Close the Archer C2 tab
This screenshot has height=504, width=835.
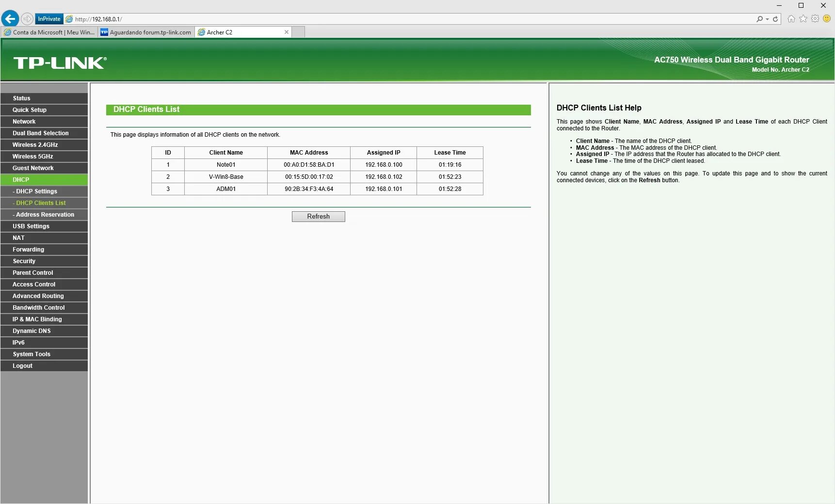(287, 32)
